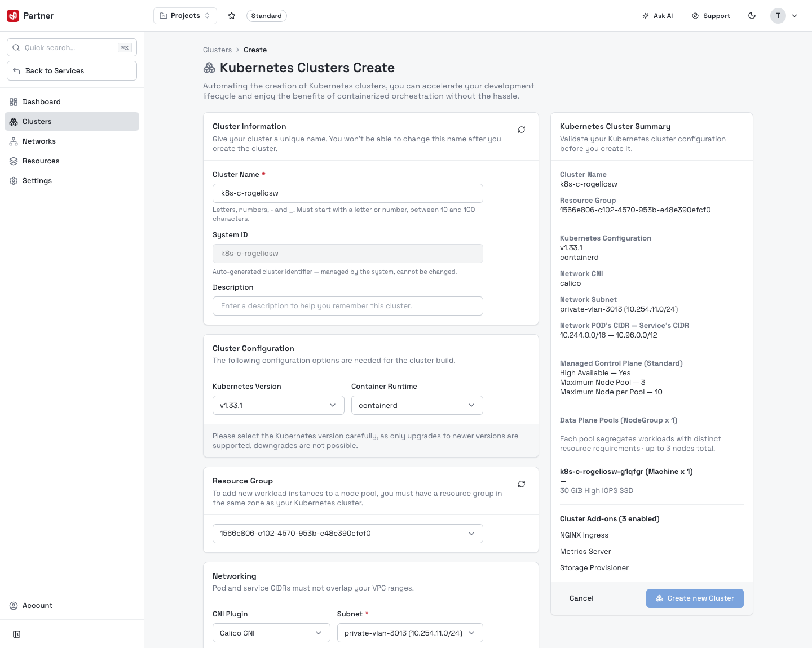Toggle dark mode moon icon
812x648 pixels.
[752, 16]
